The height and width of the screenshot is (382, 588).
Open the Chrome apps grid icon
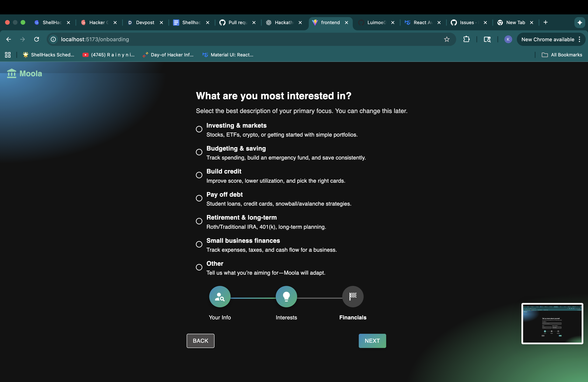coord(8,55)
